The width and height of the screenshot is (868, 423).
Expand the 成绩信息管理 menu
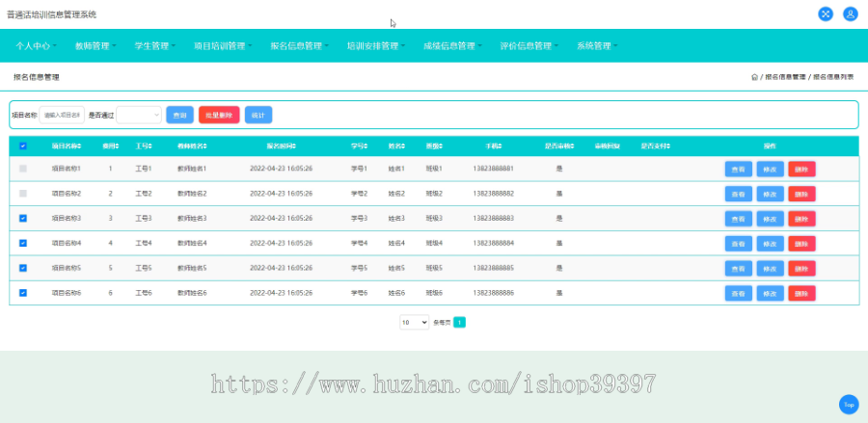click(x=453, y=46)
